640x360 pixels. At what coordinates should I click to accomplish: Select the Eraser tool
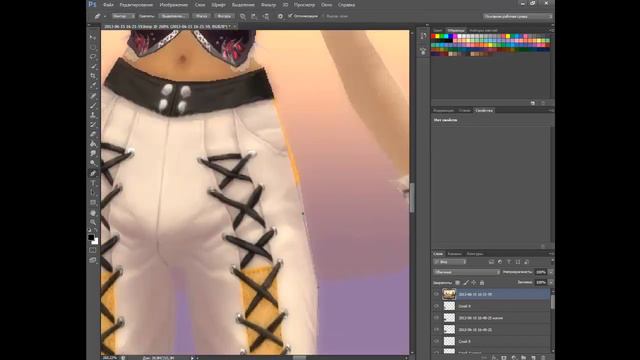pyautogui.click(x=93, y=134)
